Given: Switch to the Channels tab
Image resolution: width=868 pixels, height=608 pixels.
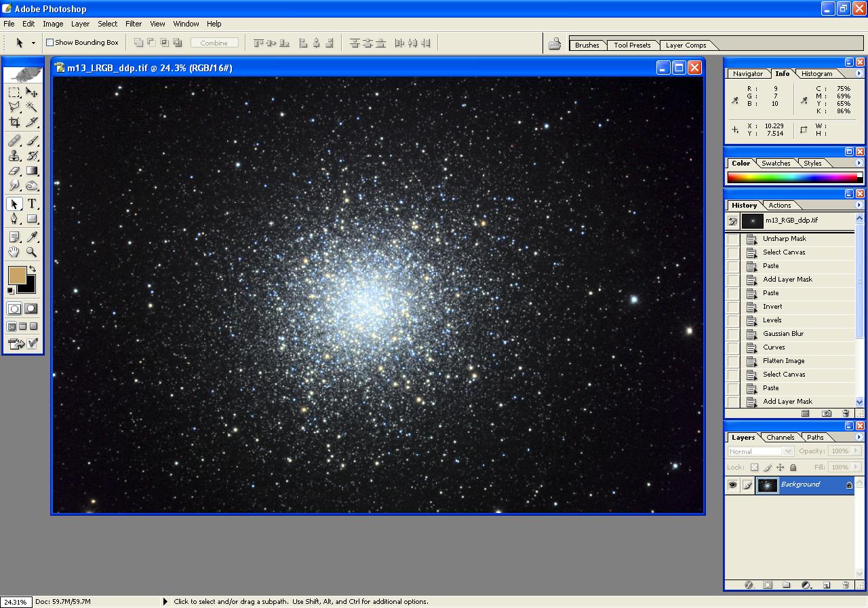Looking at the screenshot, I should pos(780,438).
